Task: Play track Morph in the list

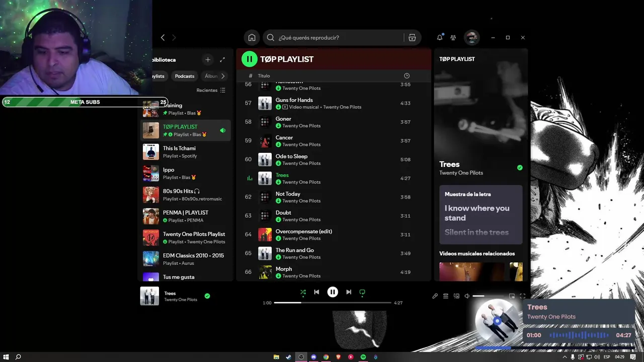Action: [333, 272]
